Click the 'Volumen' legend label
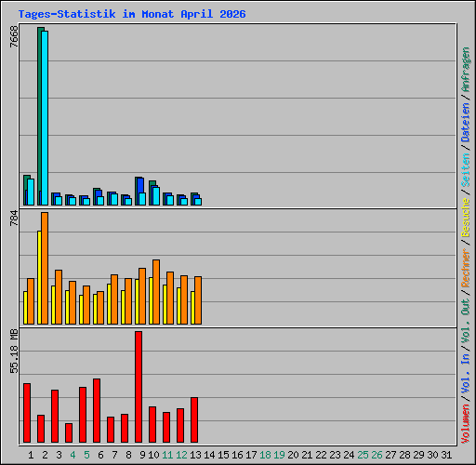The height and width of the screenshot is (465, 476). [x=466, y=423]
